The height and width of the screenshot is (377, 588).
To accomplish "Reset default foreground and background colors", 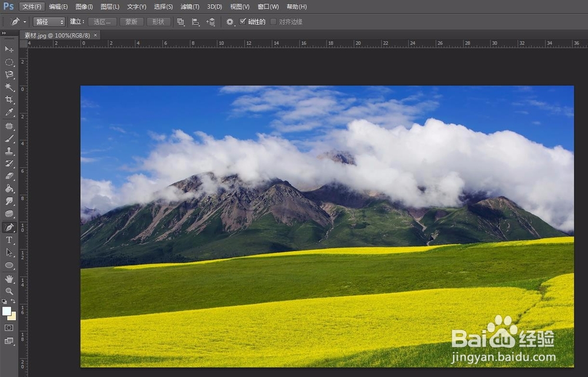I will (4, 301).
